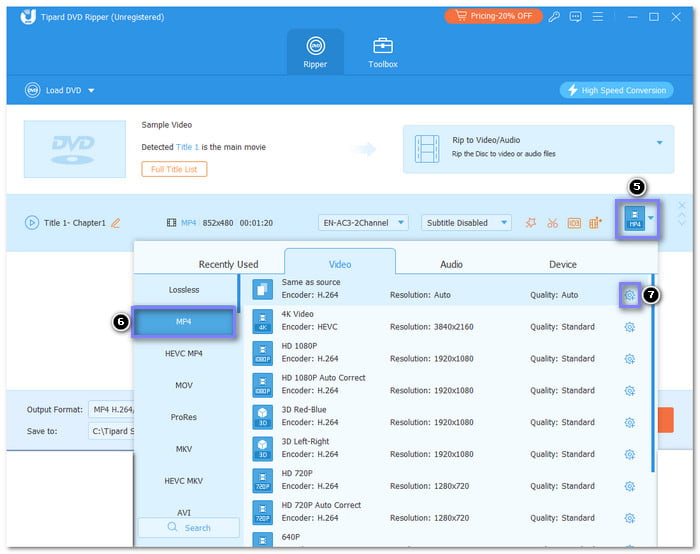Click the ID3 metadata icon
Image resolution: width=700 pixels, height=554 pixels.
click(x=574, y=222)
